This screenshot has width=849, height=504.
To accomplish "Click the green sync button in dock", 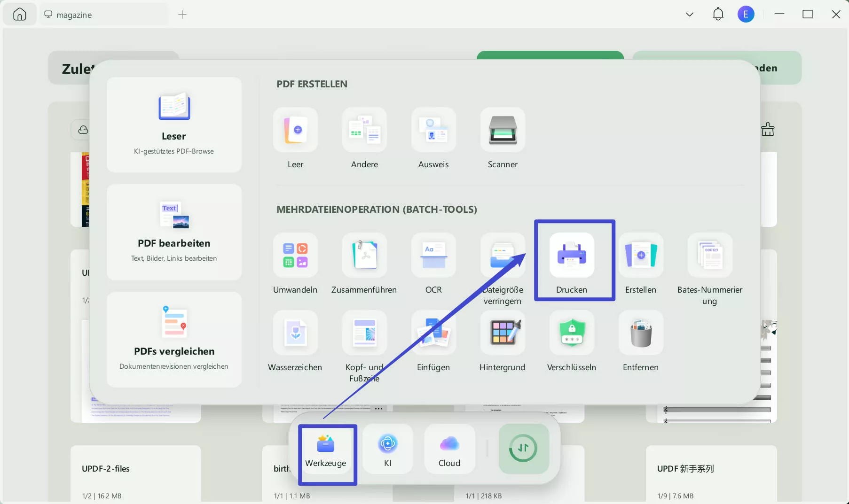I will coord(524,449).
